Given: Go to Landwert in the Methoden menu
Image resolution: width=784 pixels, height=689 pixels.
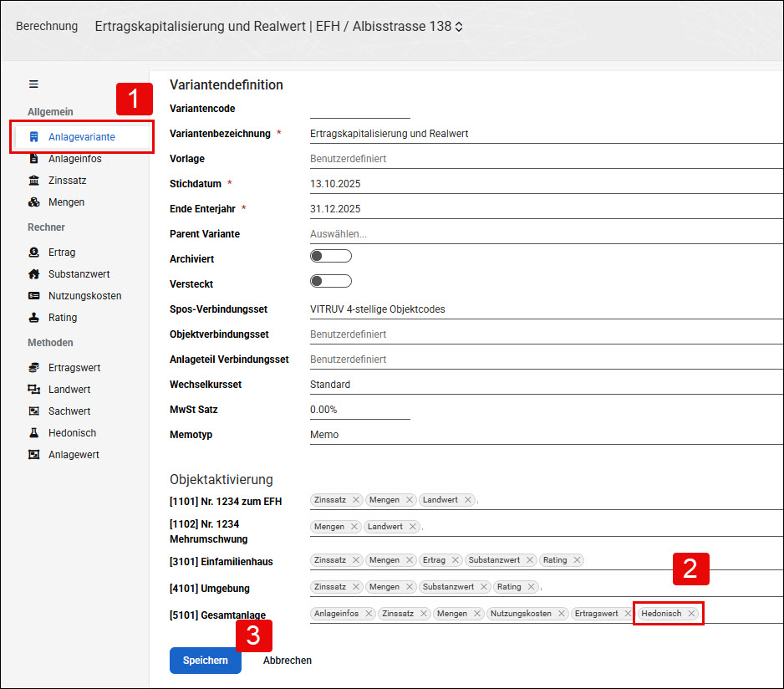Looking at the screenshot, I should [69, 390].
